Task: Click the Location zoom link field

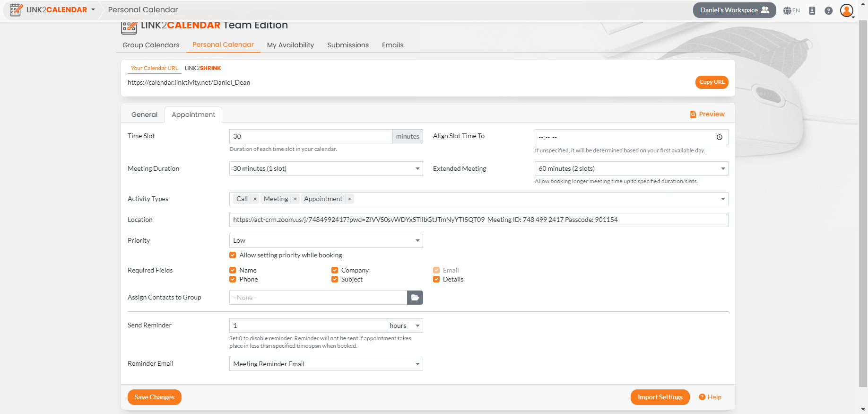Action: 478,220
